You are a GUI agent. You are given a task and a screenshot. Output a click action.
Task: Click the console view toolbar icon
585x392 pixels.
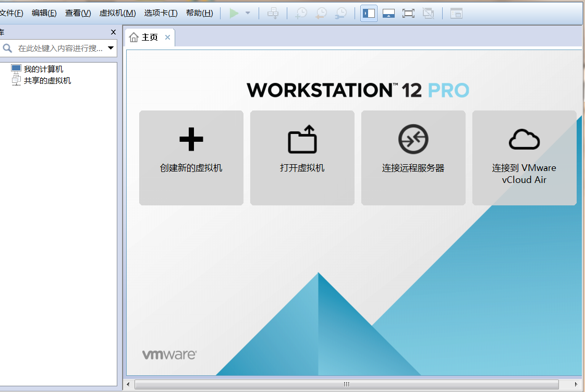(456, 14)
